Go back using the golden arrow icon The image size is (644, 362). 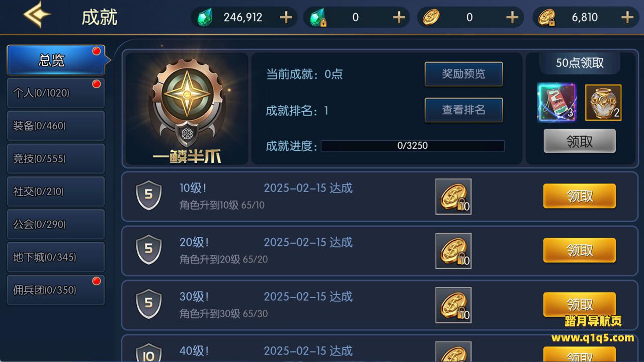[37, 16]
